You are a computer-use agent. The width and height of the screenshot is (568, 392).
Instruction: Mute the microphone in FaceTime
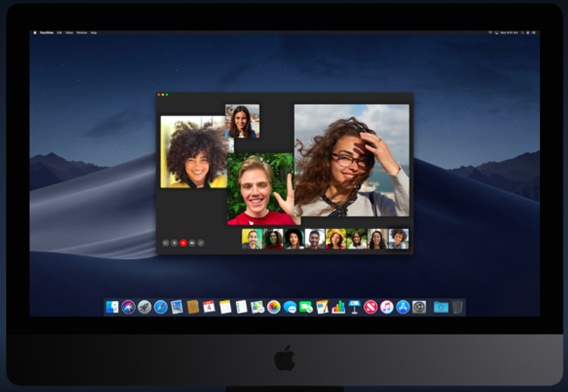pyautogui.click(x=174, y=243)
